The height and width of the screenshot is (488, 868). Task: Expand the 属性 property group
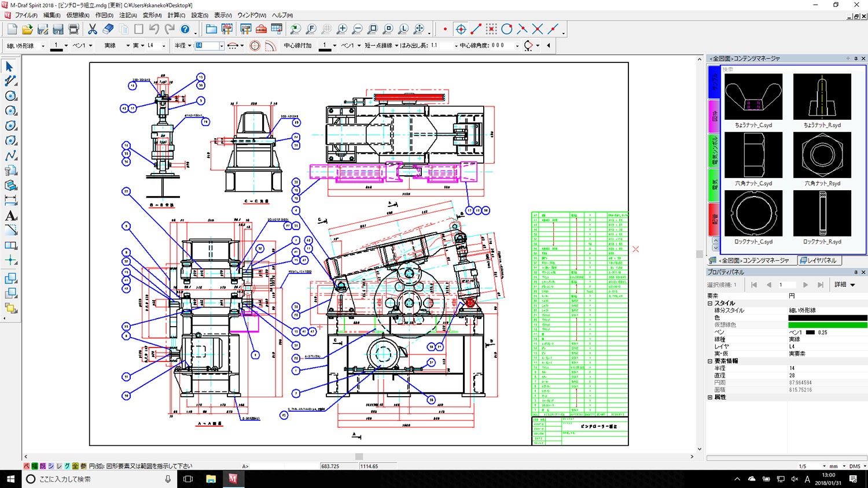pos(710,397)
